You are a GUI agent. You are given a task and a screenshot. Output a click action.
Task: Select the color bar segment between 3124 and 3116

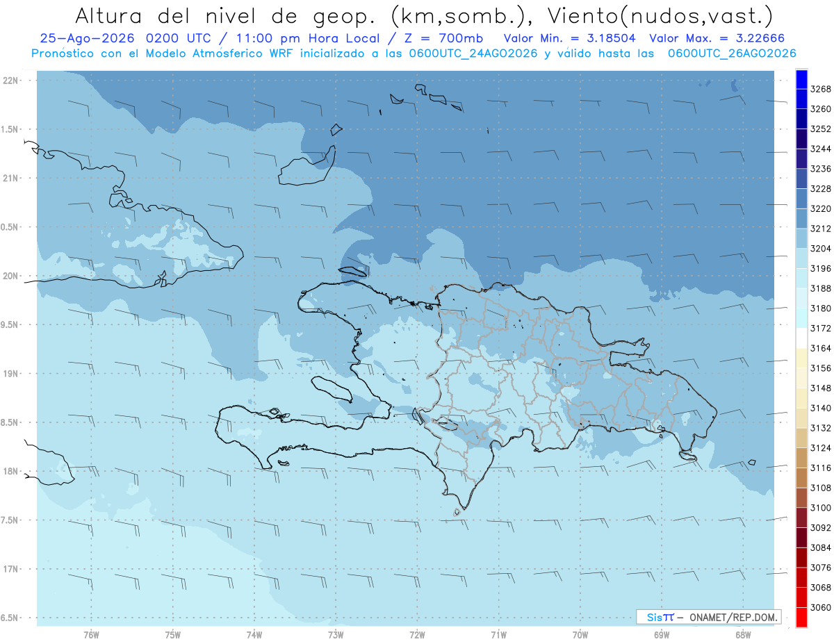point(801,458)
